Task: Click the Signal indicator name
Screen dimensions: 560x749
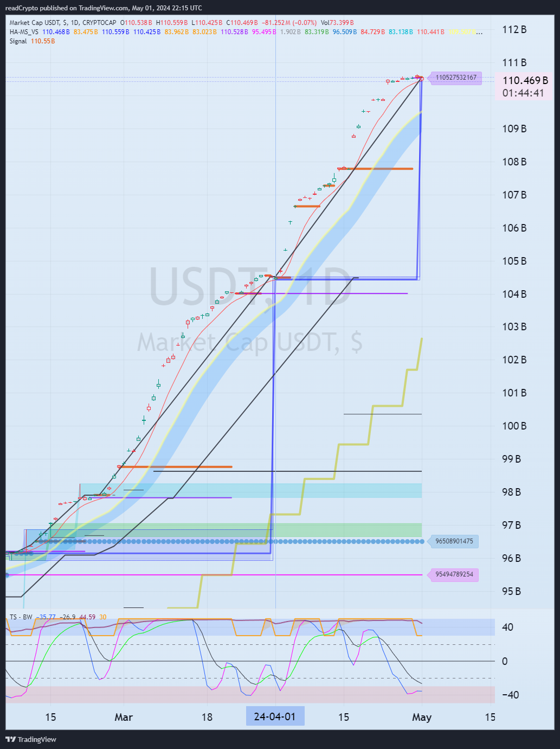Action: [18, 41]
